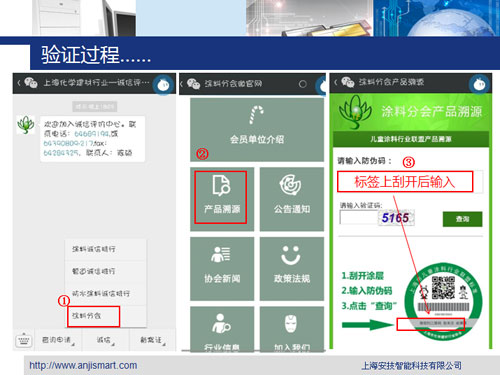Viewport: 500px width, 375px height.
Task: Open the 产品溯源 tile icon
Action: pyautogui.click(x=221, y=185)
